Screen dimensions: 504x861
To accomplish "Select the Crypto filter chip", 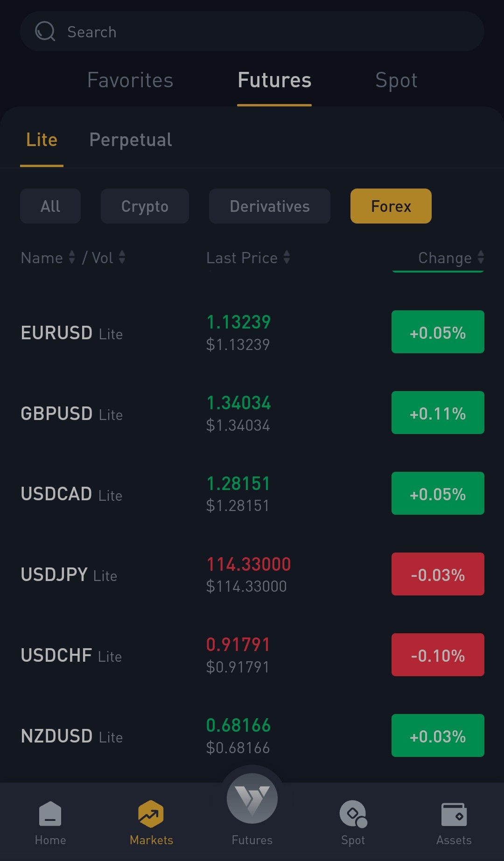I will pos(145,206).
